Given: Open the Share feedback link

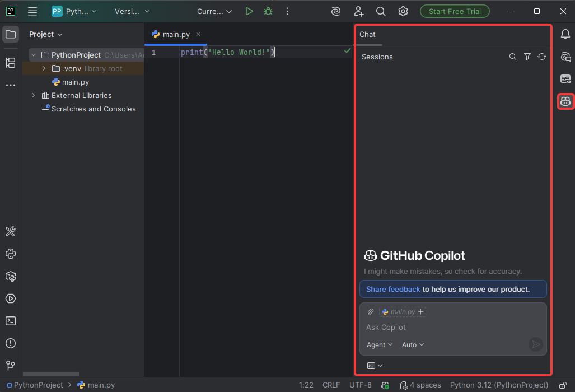Looking at the screenshot, I should pos(392,290).
